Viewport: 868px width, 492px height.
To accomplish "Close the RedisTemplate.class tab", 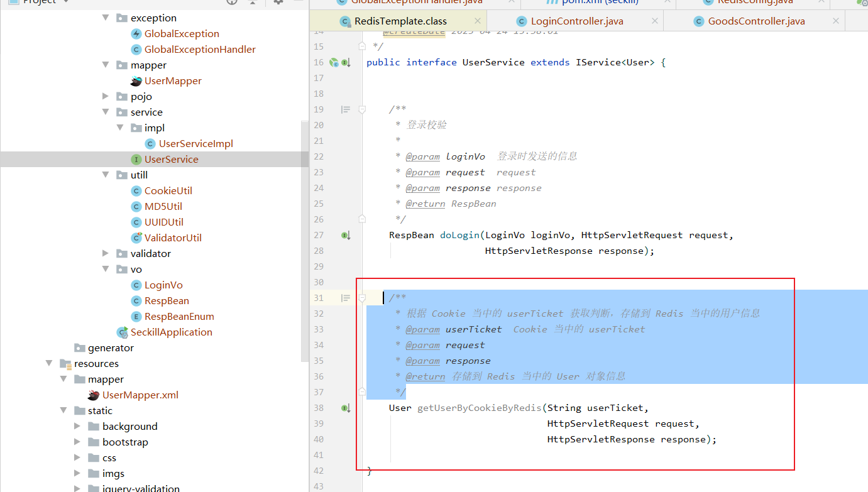I will coord(478,21).
